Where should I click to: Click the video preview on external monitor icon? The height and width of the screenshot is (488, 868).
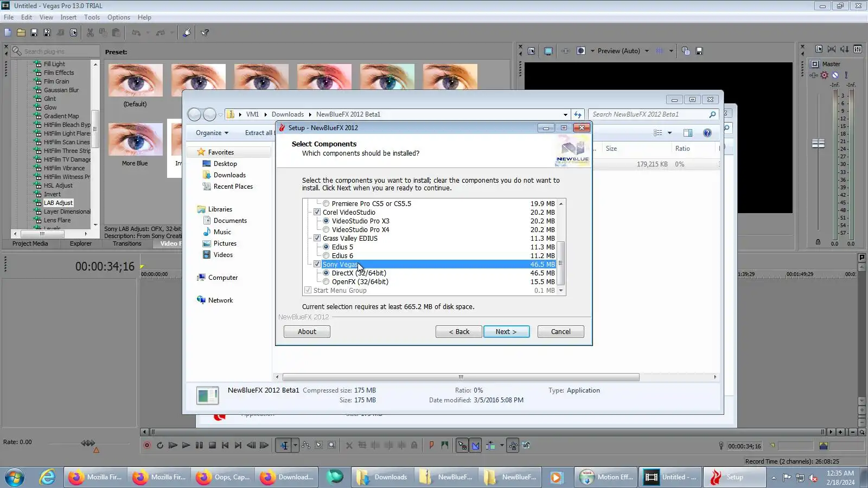(548, 51)
